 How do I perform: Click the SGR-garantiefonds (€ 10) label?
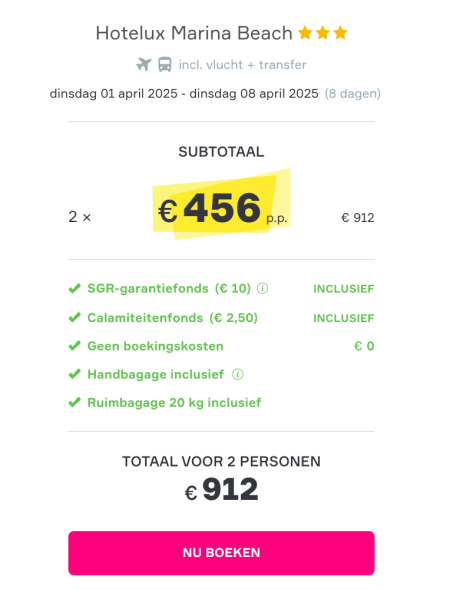[169, 289]
